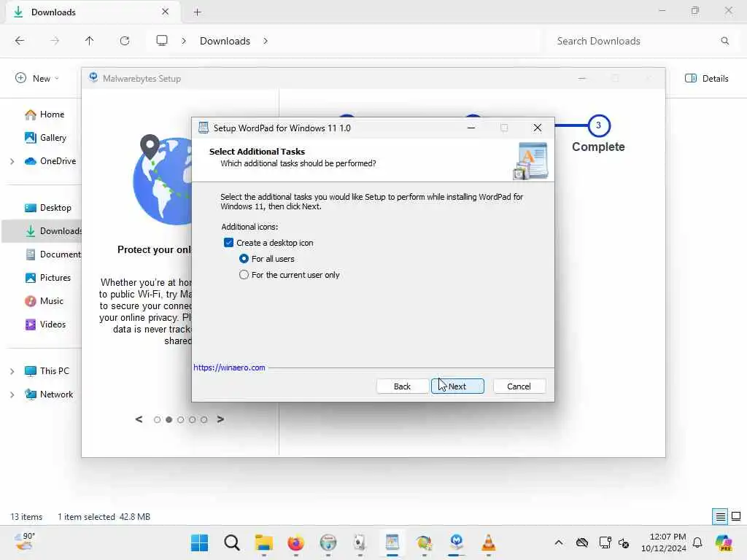Toggle the Details pane
The height and width of the screenshot is (560, 747).
706,79
